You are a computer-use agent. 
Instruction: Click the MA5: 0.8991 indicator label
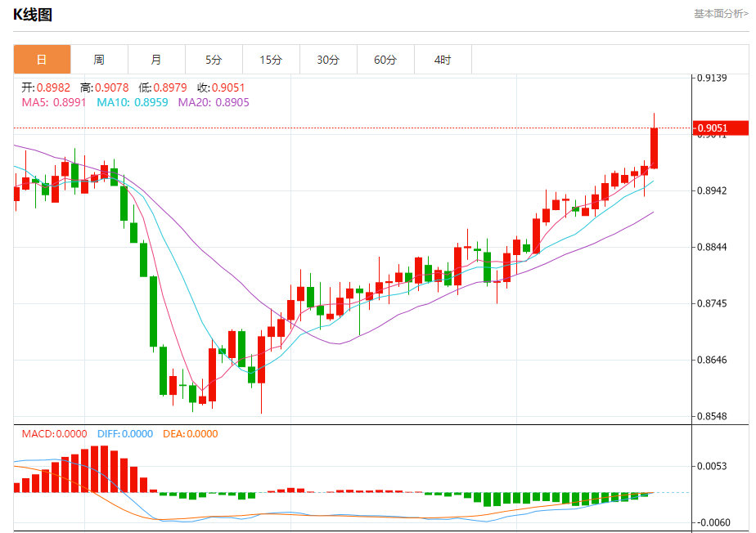point(54,102)
